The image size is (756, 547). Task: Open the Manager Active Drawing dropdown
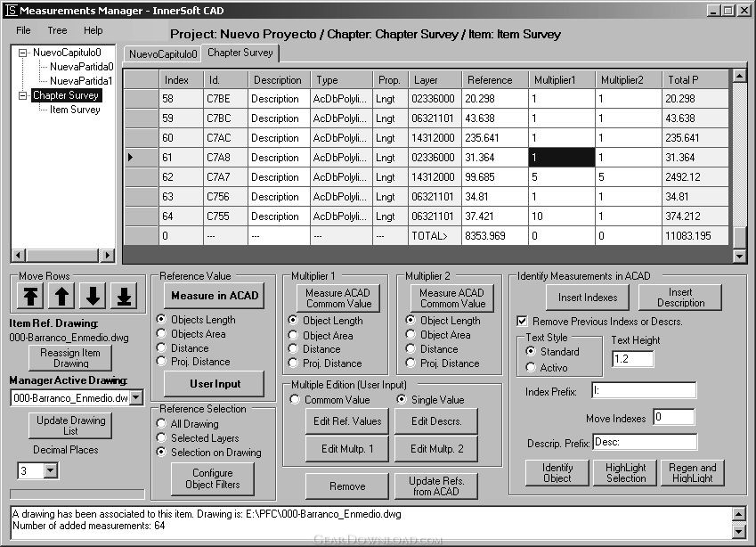136,398
